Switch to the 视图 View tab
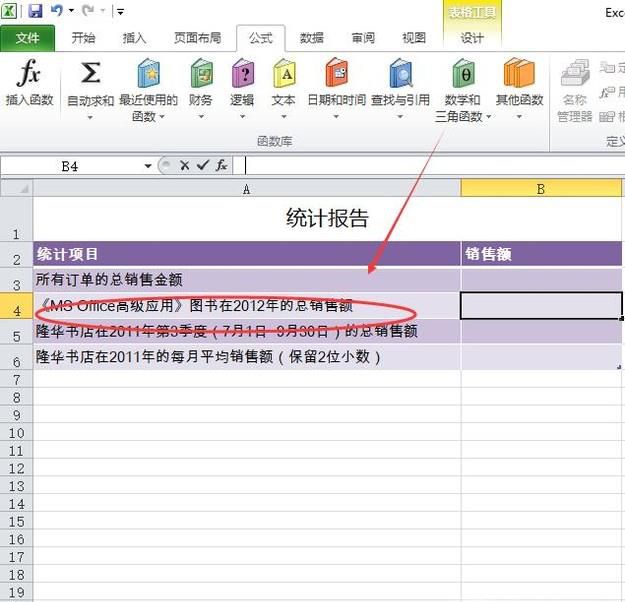 tap(414, 38)
